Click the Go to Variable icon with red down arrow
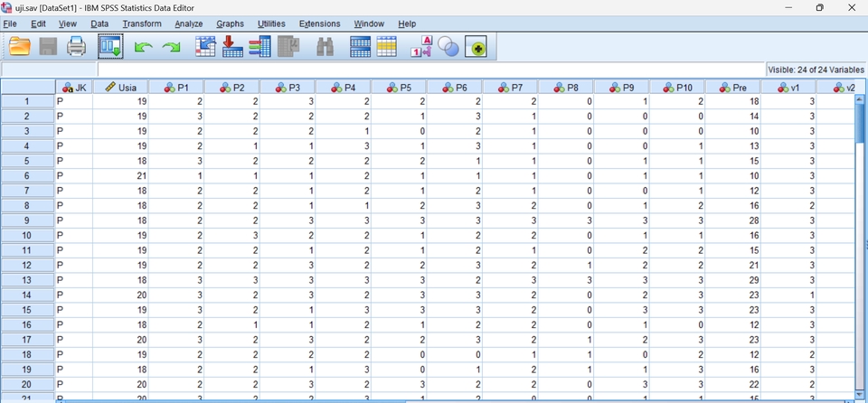Image resolution: width=868 pixels, height=403 pixels. (x=232, y=46)
